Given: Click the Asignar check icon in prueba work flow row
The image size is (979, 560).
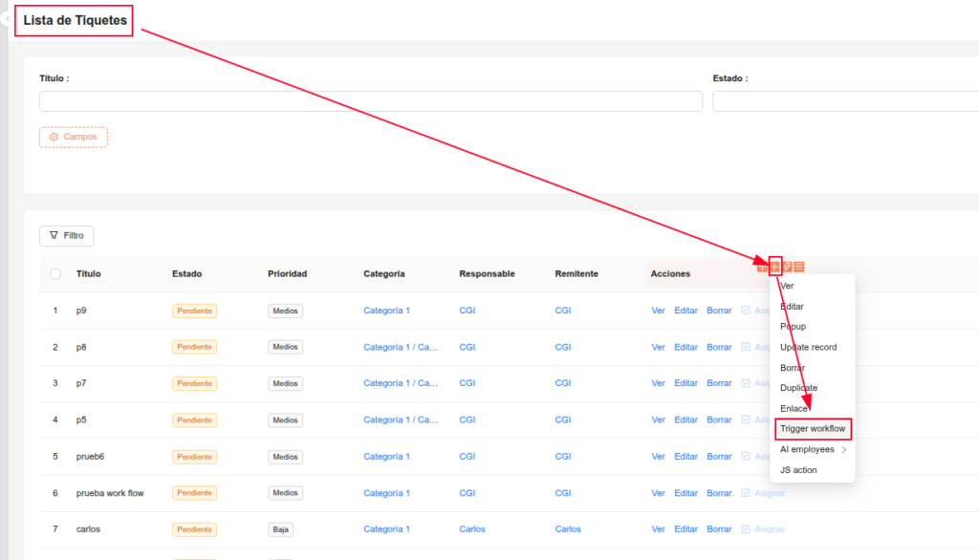Looking at the screenshot, I should [746, 492].
